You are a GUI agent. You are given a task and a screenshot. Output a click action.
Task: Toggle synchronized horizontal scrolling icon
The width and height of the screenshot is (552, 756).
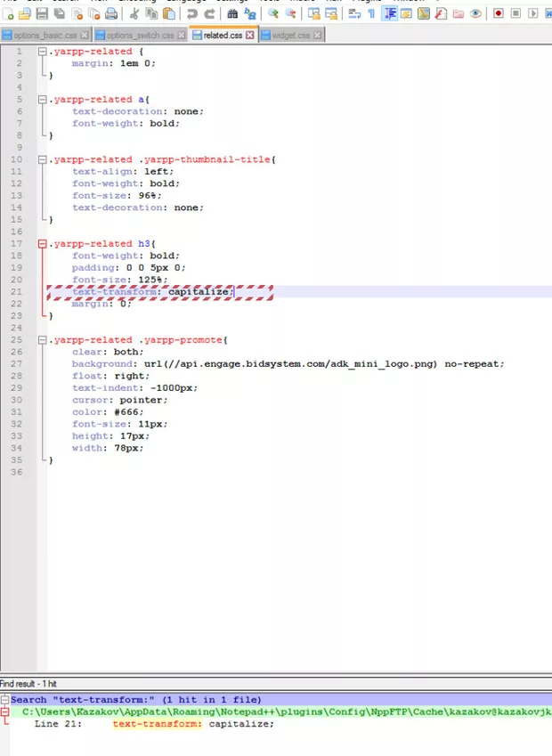331,13
